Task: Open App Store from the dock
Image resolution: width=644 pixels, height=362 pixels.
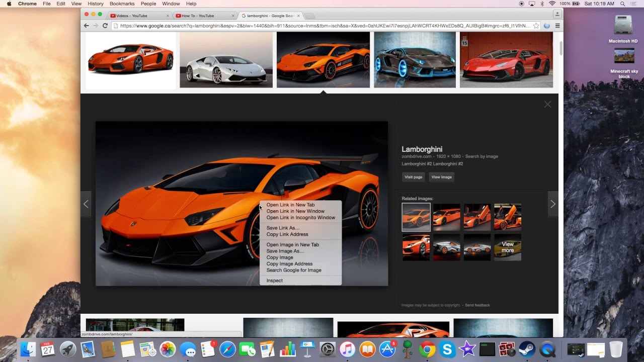Action: tap(387, 348)
